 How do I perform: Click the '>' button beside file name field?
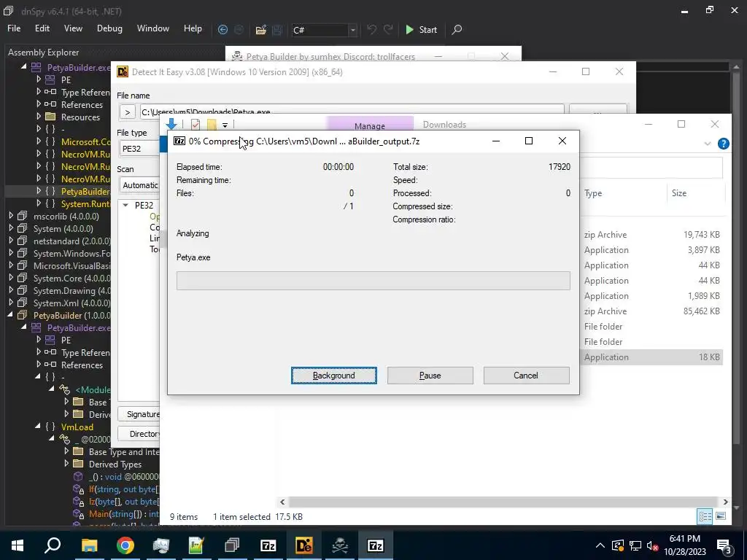click(127, 112)
